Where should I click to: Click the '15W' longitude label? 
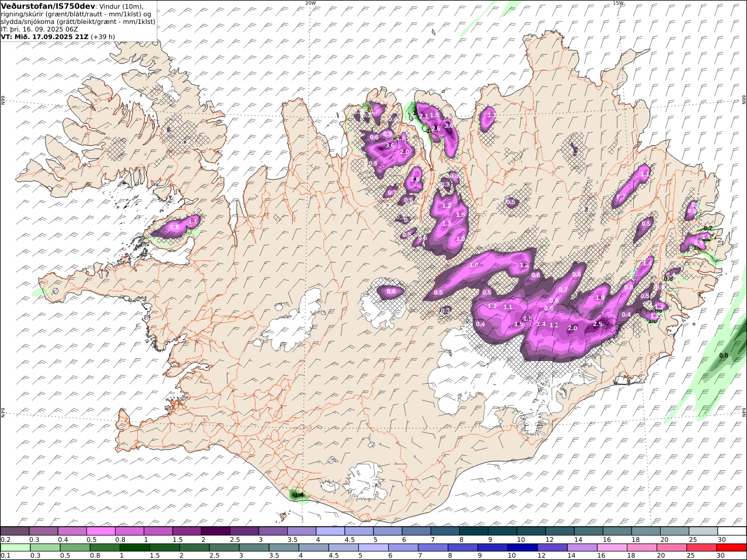click(x=618, y=3)
